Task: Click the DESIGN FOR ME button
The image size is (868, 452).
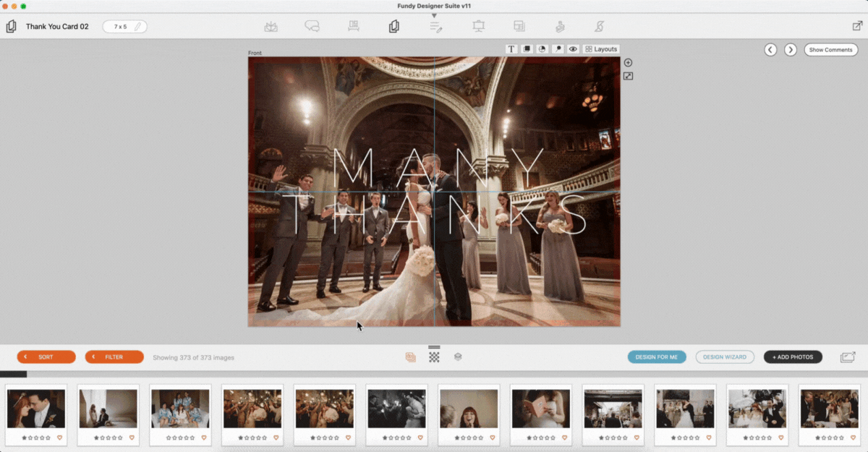Action: (x=657, y=357)
